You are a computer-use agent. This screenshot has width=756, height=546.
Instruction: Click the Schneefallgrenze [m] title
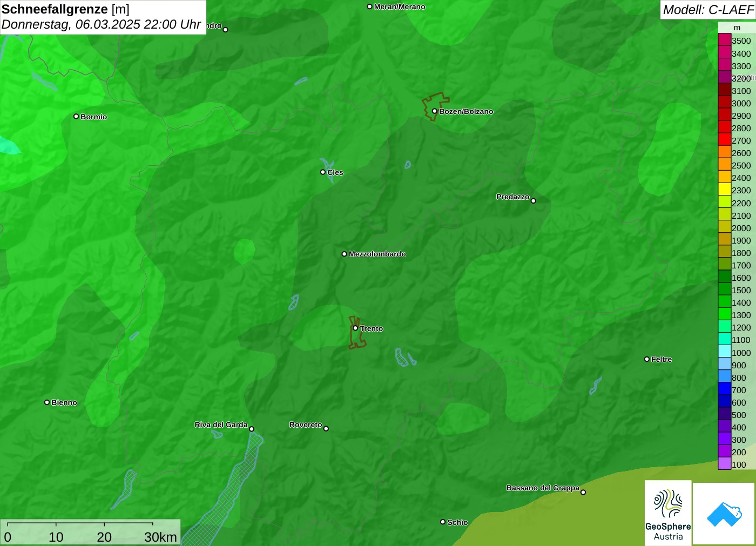(x=65, y=9)
